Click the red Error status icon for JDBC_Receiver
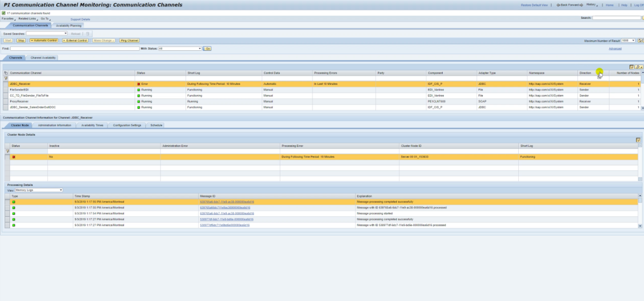The height and width of the screenshot is (301, 644). click(x=138, y=84)
